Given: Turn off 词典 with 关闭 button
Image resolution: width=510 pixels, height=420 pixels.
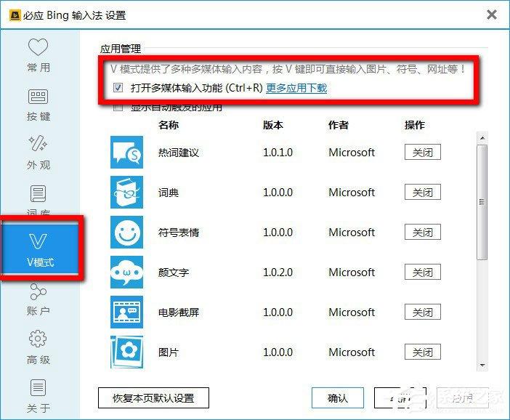Looking at the screenshot, I should point(423,192).
